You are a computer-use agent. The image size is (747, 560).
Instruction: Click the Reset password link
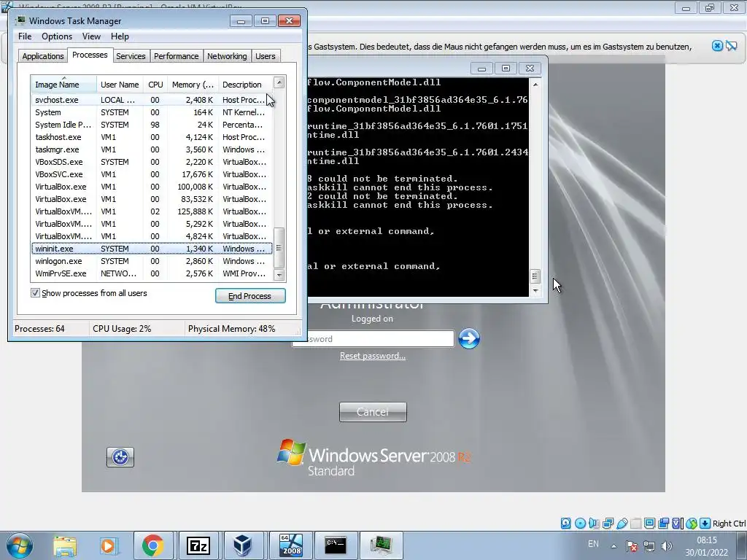[373, 356]
